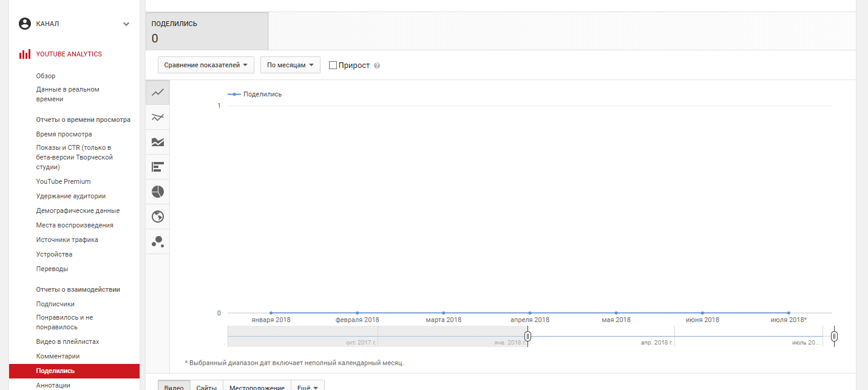Click the right date range slider handle
The height and width of the screenshot is (390, 868).
click(835, 336)
